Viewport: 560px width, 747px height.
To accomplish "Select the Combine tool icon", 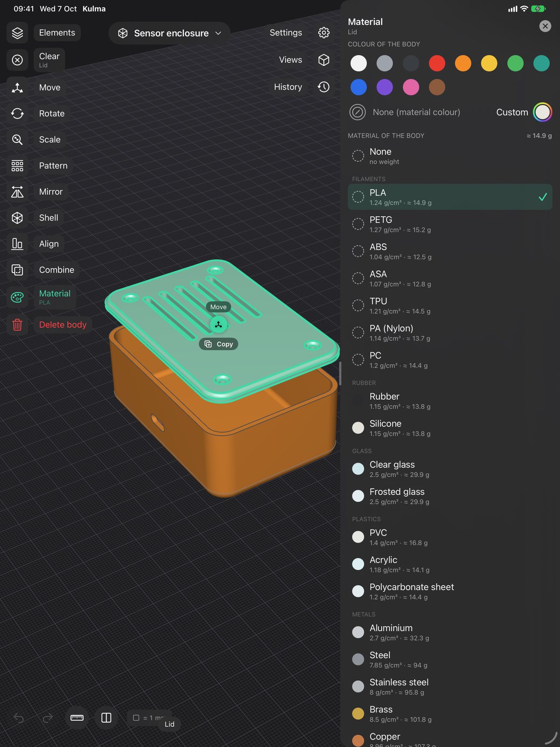I will click(x=17, y=270).
